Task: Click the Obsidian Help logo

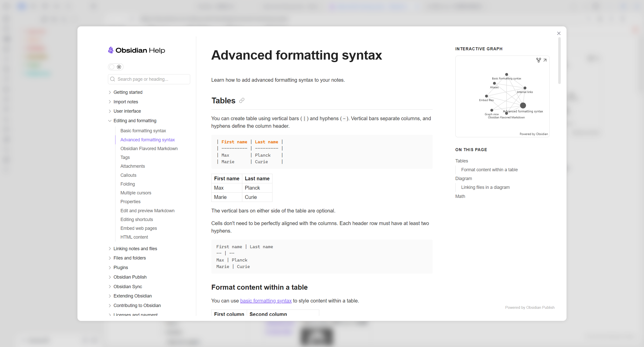Action: [136, 50]
